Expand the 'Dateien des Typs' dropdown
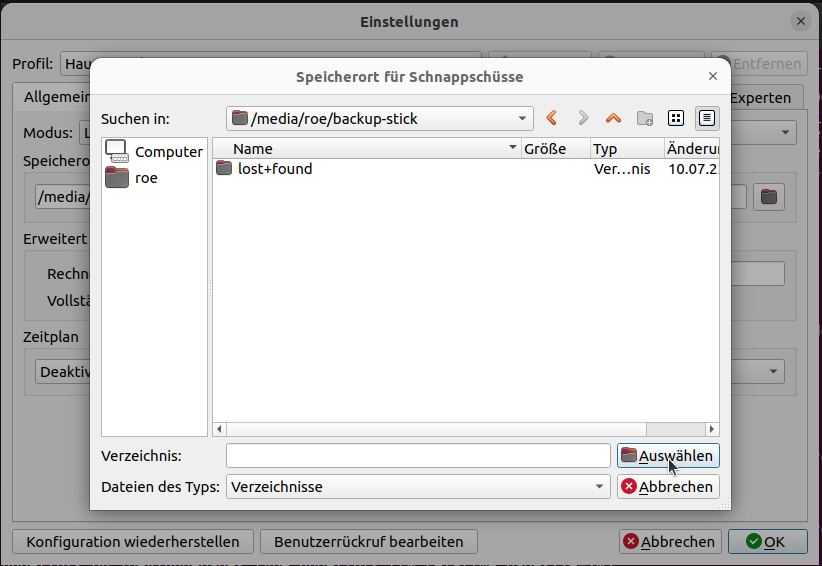Screen dimensions: 822x566 coord(418,487)
